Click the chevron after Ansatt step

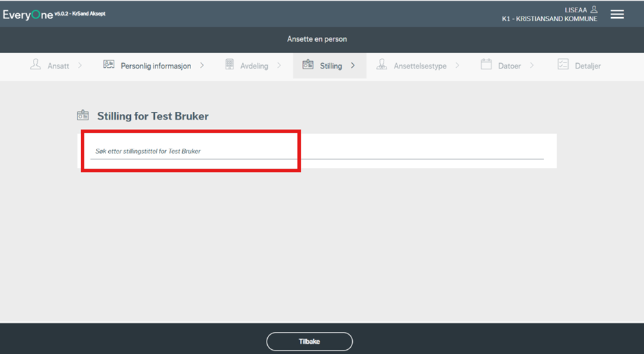point(80,66)
